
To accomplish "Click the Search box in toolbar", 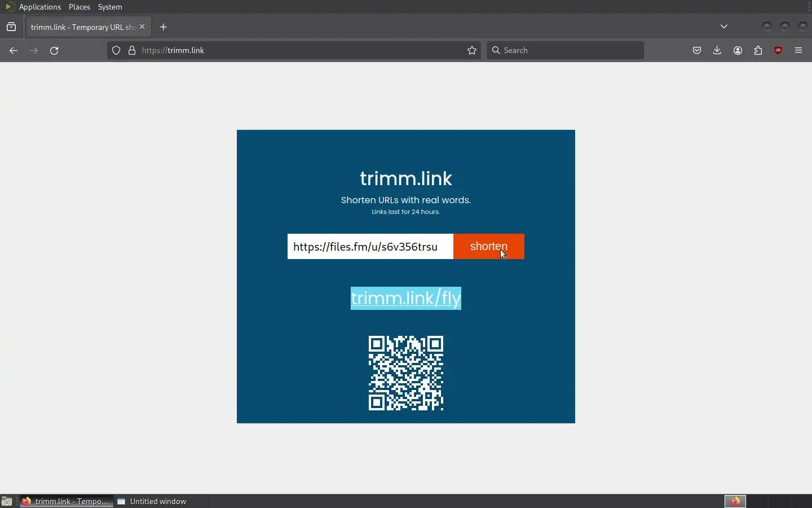I will pyautogui.click(x=565, y=50).
